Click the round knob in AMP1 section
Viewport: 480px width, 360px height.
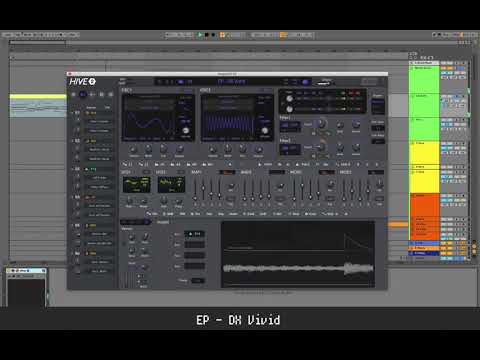[231, 186]
